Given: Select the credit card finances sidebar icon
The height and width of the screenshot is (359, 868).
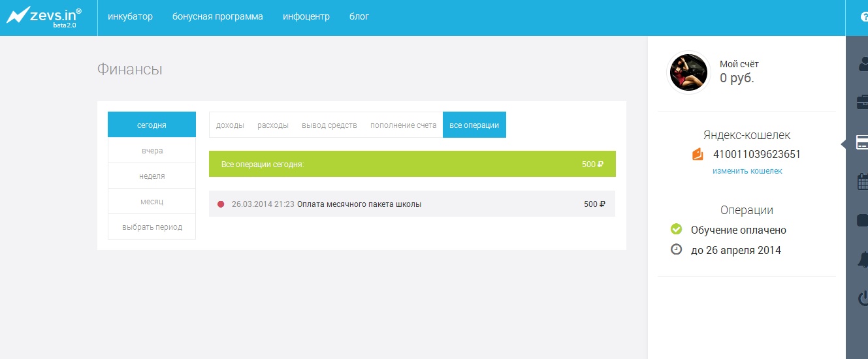Looking at the screenshot, I should click(862, 142).
